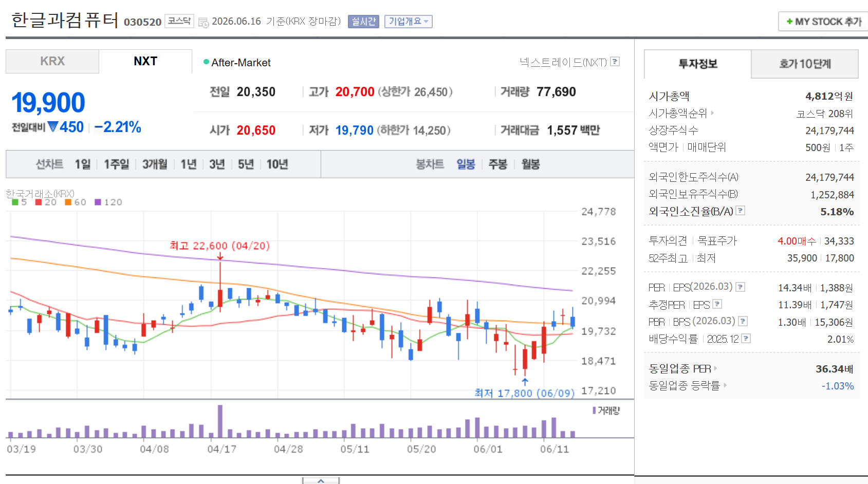Select the 10년 line chart period
This screenshot has height=484, width=868.
point(277,164)
